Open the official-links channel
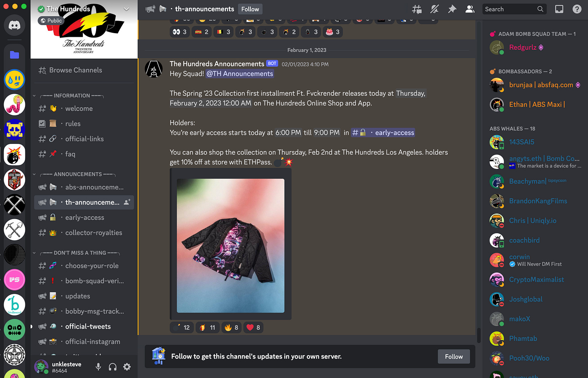This screenshot has width=588, height=378. click(x=84, y=139)
